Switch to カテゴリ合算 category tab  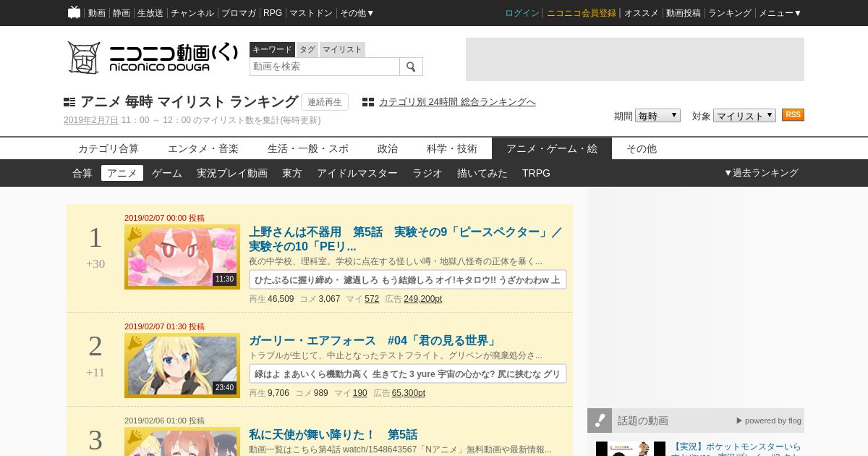coord(109,148)
